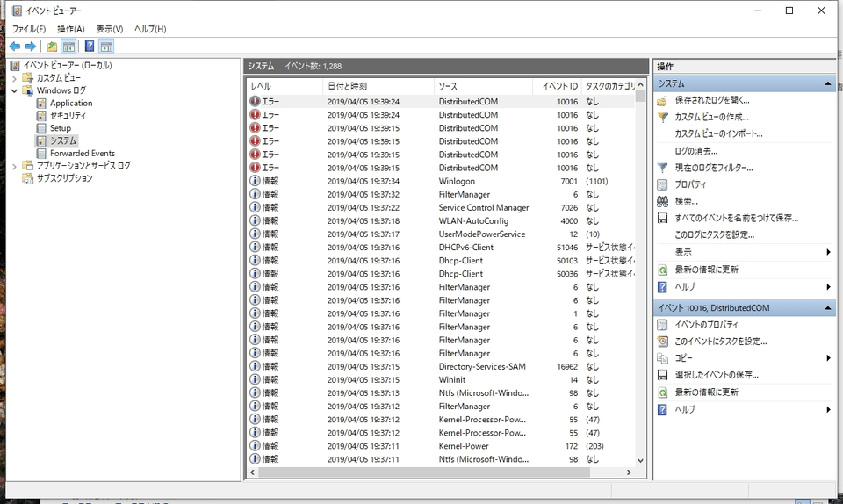Click the open folder icon for 保存されたログを開く
The width and height of the screenshot is (843, 504).
pyautogui.click(x=663, y=101)
